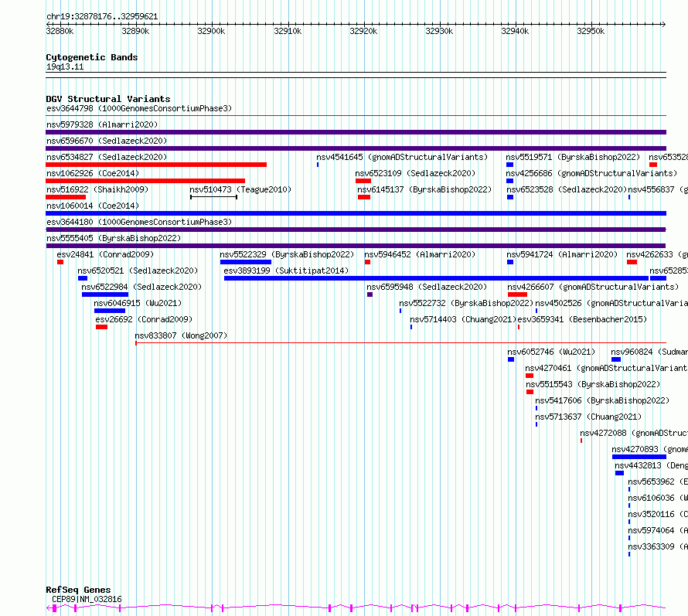
Task: Select nsv5974064 variant label
Action: click(x=658, y=530)
